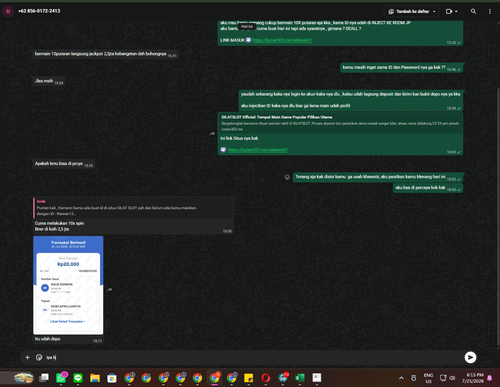
Task: Open File Explorer from the taskbar
Action: [95, 378]
